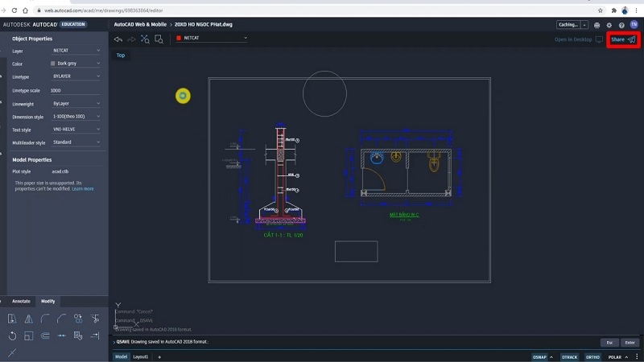
Task: Click the Open in Desktop monitor icon
Action: (599, 39)
